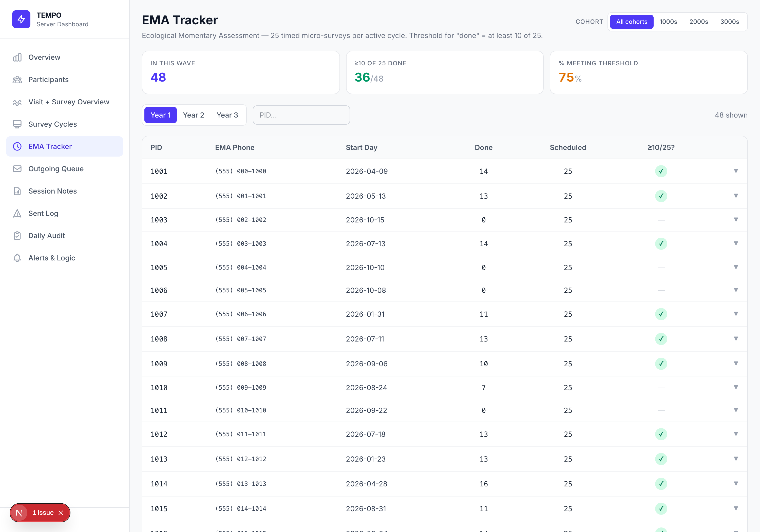Expand row 1003 details arrow
The image size is (760, 532).
pyautogui.click(x=735, y=220)
